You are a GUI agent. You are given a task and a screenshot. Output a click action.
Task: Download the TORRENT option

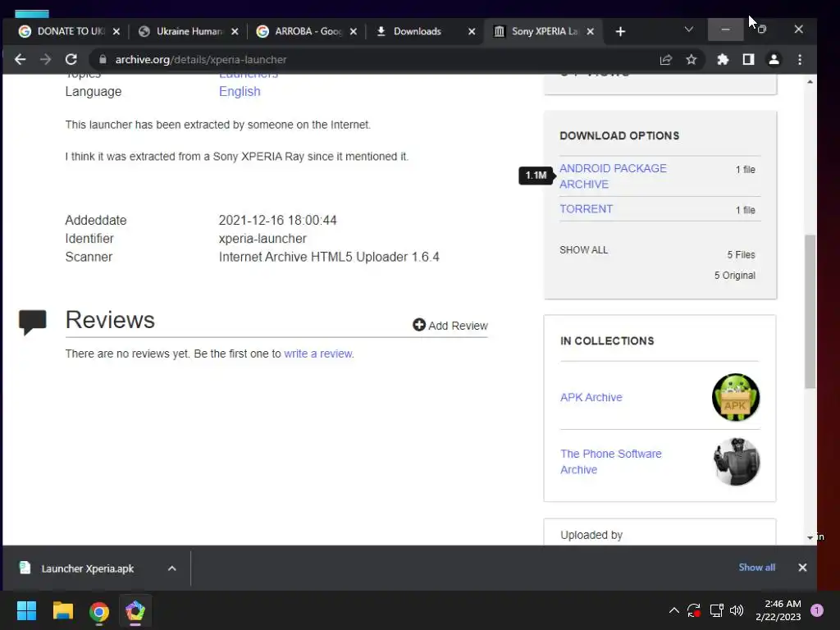(586, 209)
